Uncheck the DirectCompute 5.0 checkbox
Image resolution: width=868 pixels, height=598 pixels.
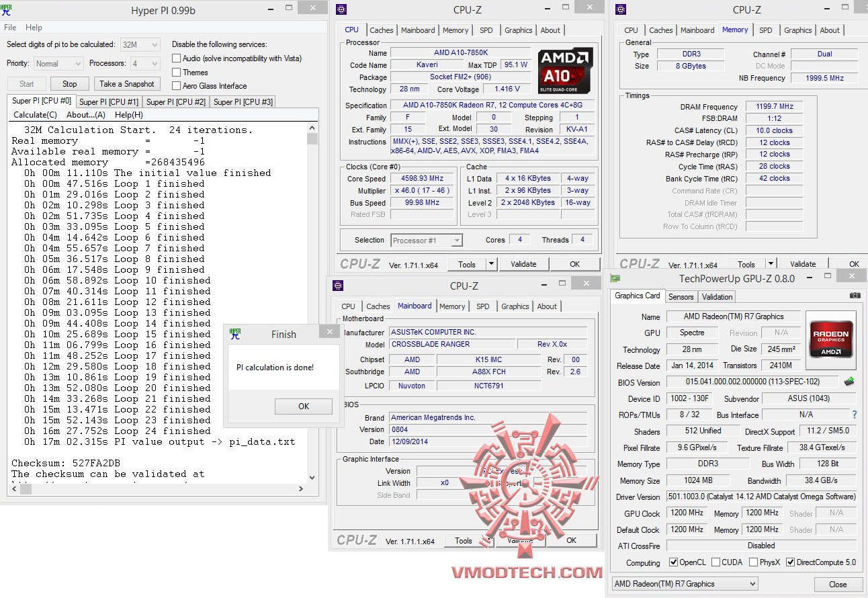click(791, 562)
